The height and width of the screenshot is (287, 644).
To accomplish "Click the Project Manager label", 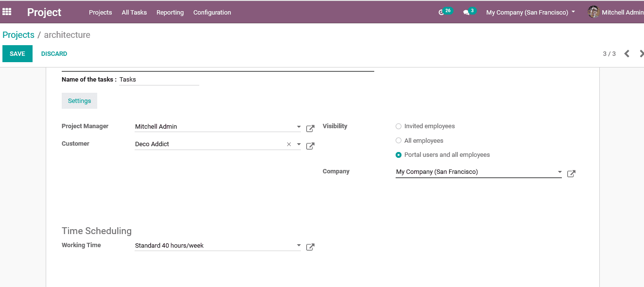I will 85,126.
